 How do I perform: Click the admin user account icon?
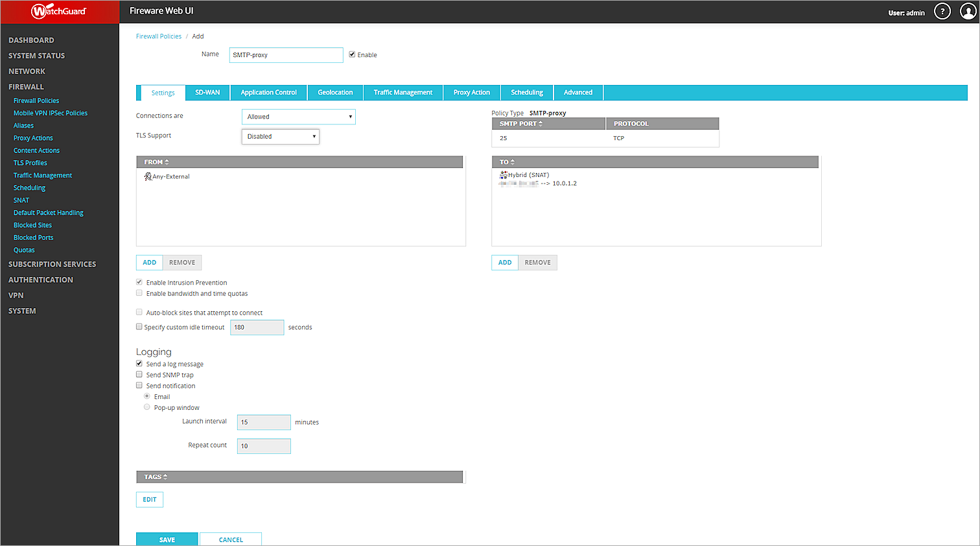tap(967, 11)
